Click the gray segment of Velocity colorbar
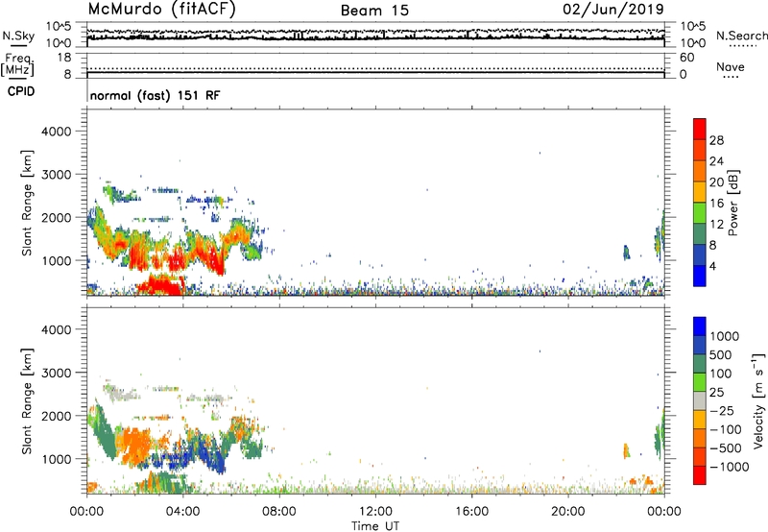The width and height of the screenshot is (768, 532). (x=700, y=400)
